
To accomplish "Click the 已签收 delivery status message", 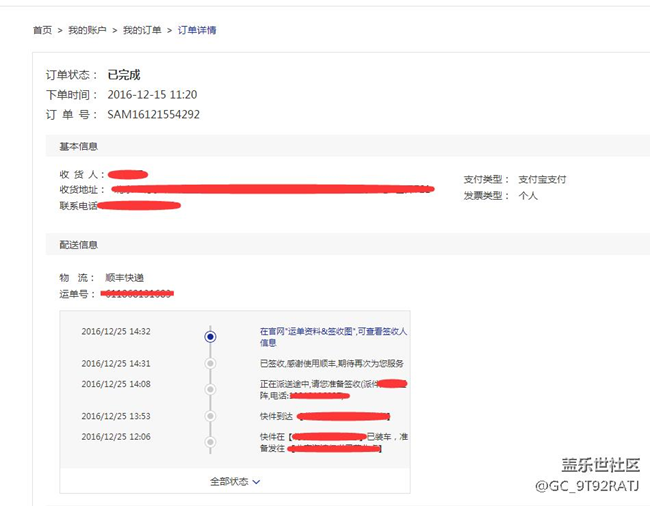I will (x=332, y=363).
